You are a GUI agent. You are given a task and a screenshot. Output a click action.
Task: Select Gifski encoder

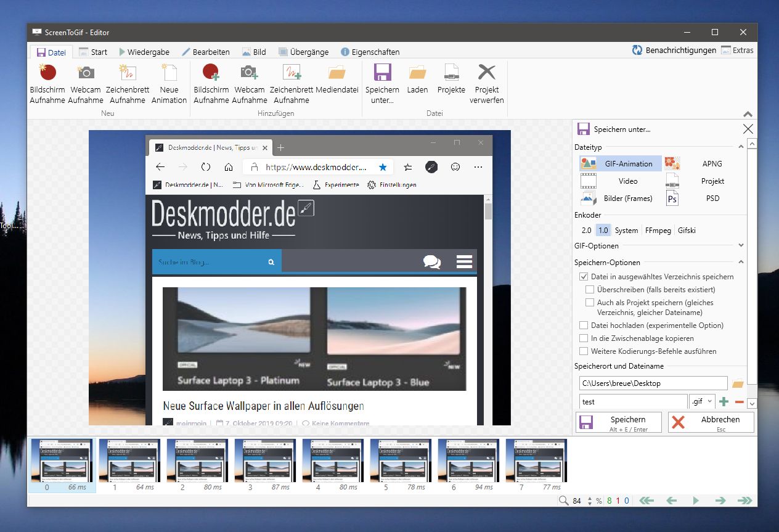point(687,231)
